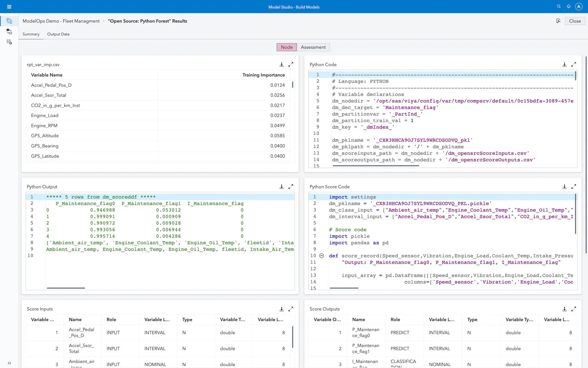Go to ModelOps Demo - Fleet Managment breadcrumb
Viewport: 588px width, 368px height.
coord(61,21)
